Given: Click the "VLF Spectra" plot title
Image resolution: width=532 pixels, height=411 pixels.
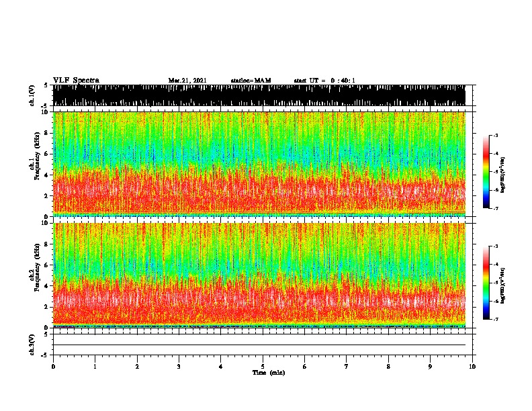Looking at the screenshot, I should (76, 81).
